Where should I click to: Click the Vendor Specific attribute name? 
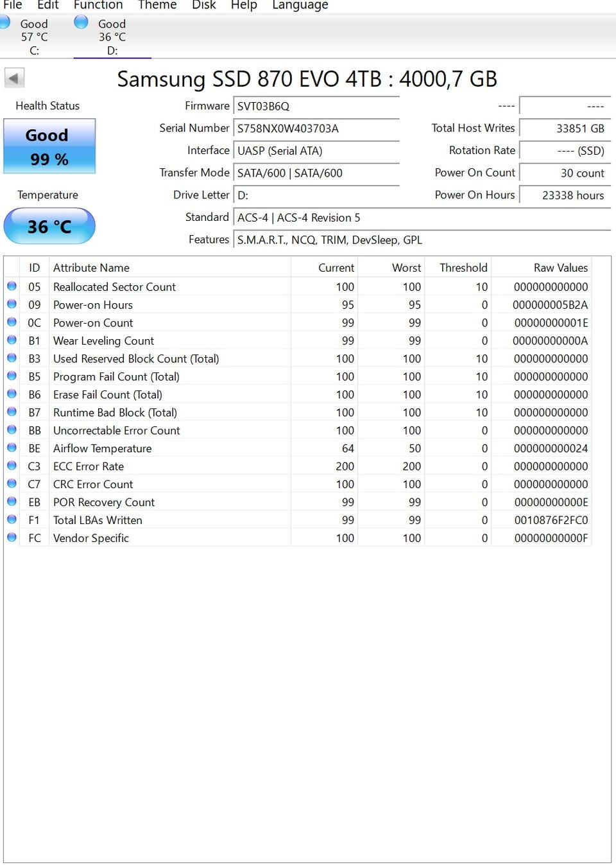(91, 538)
